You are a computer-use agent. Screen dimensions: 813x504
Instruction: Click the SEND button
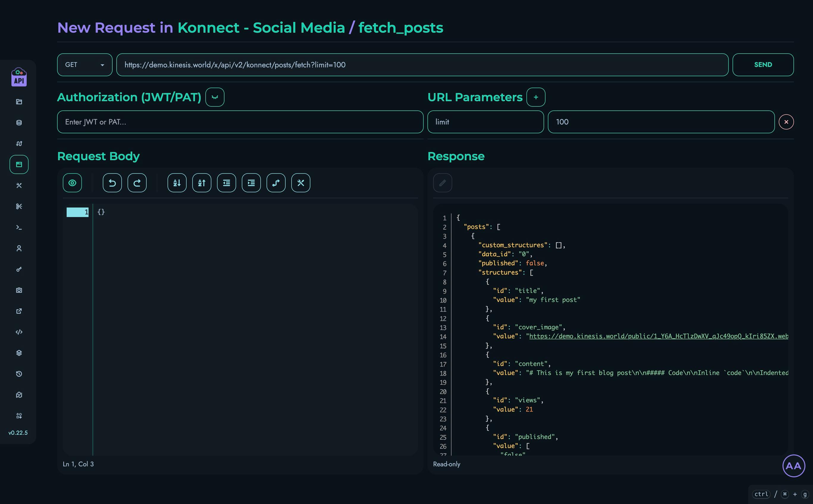tap(763, 65)
